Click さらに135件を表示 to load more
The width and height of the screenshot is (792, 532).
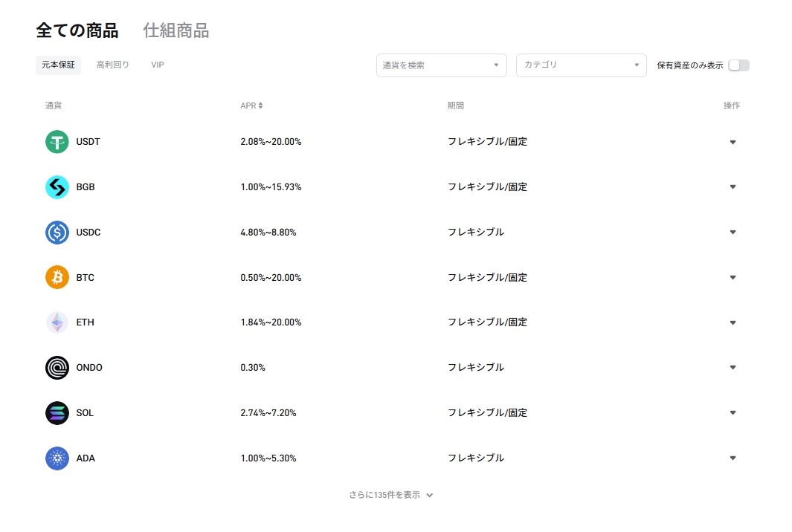point(391,495)
